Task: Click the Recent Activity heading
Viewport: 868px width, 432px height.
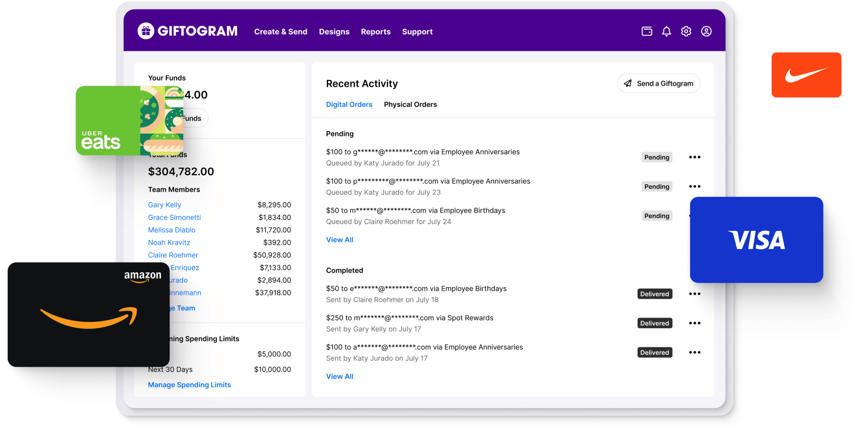Action: (x=362, y=84)
